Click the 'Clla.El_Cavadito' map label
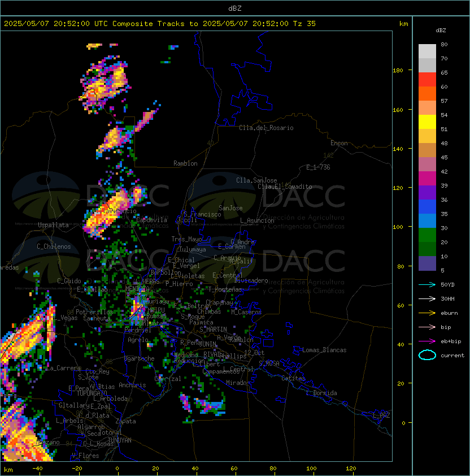Image resolution: width=470 pixels, height=476 pixels. (x=285, y=187)
